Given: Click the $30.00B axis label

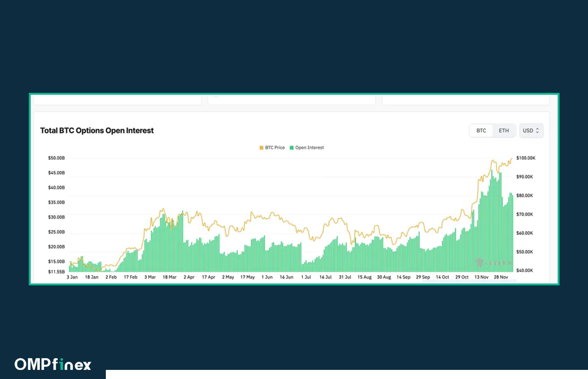Looking at the screenshot, I should pyautogui.click(x=57, y=217).
